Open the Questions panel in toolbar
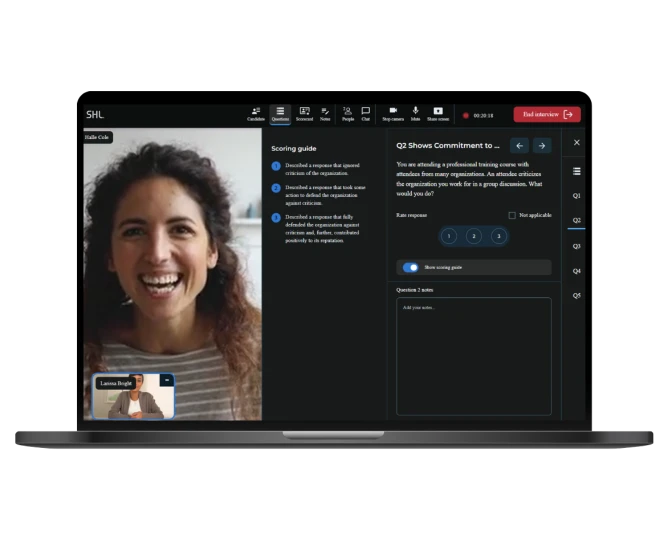Image resolution: width=668 pixels, height=540 pixels. tap(280, 114)
